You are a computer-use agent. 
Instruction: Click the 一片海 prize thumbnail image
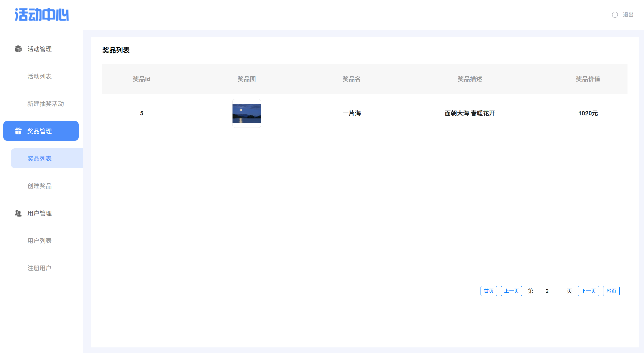pos(246,113)
